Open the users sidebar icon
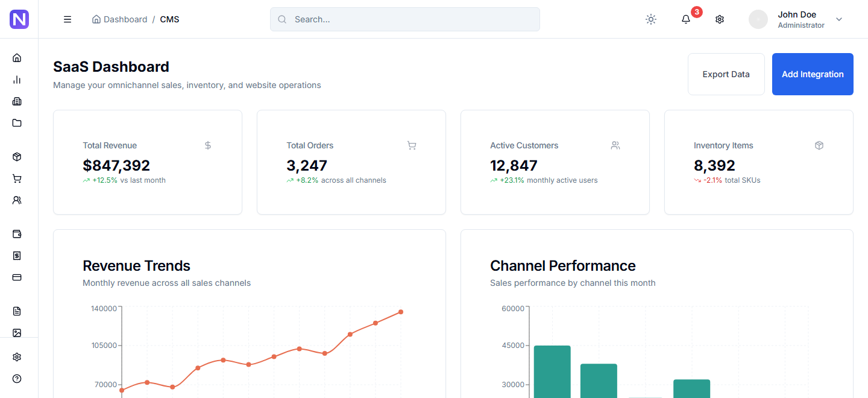Screen dimensions: 868x398 coord(17,200)
